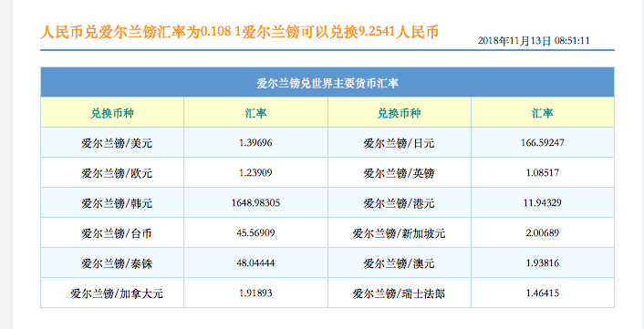The image size is (644, 329).
Task: Select the 爱尔兰镑/台币 cell
Action: point(112,232)
